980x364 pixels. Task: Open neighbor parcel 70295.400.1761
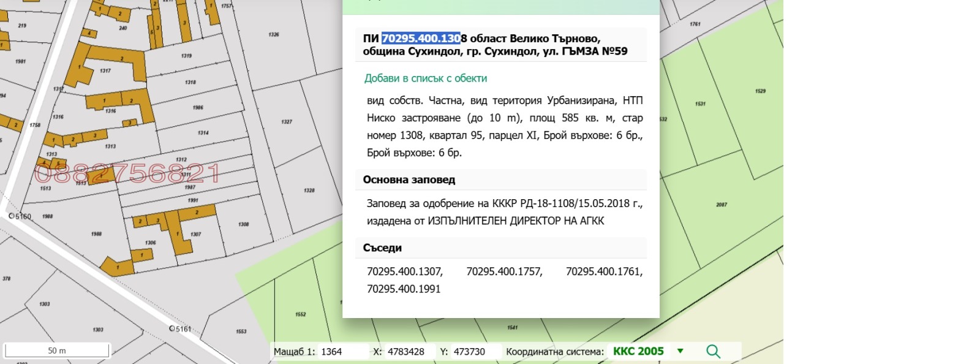pos(604,271)
